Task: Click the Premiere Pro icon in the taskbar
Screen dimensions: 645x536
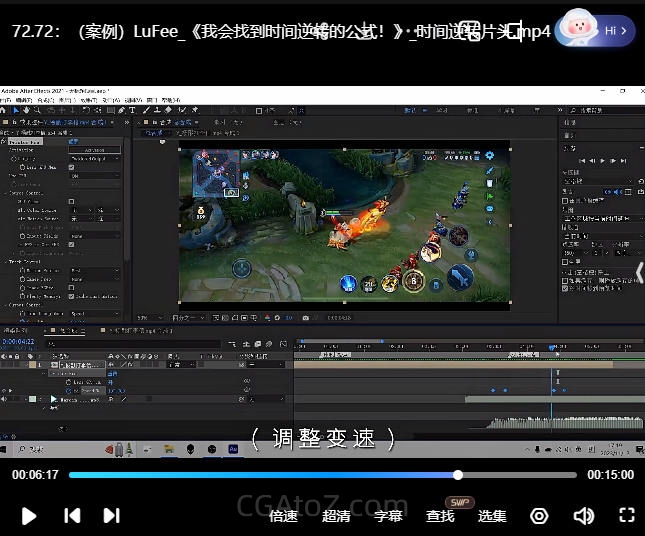Action: 232,450
